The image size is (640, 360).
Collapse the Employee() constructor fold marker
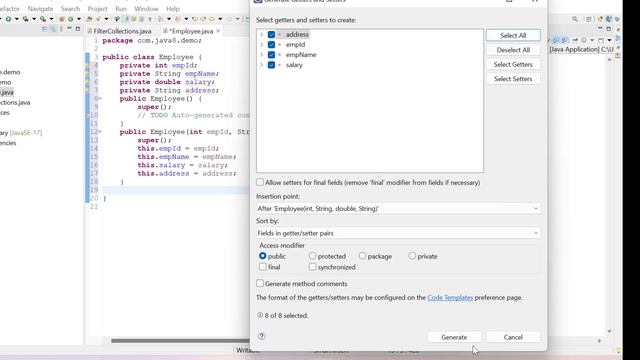coord(100,98)
